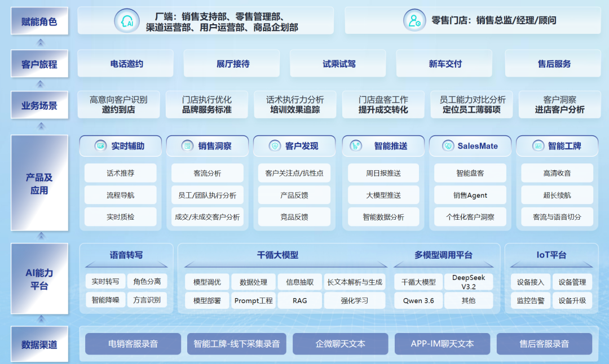This screenshot has width=609, height=364.
Task: Open the 员工能力对比分析 scenario card
Action: 471,105
